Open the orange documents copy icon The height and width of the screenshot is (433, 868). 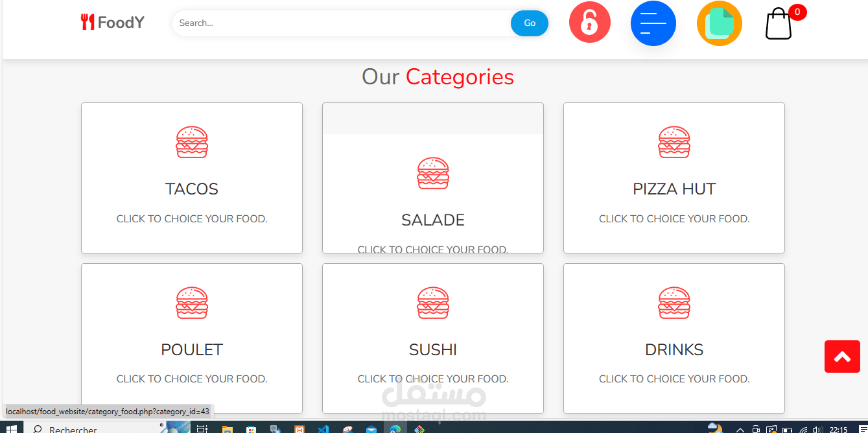point(720,23)
